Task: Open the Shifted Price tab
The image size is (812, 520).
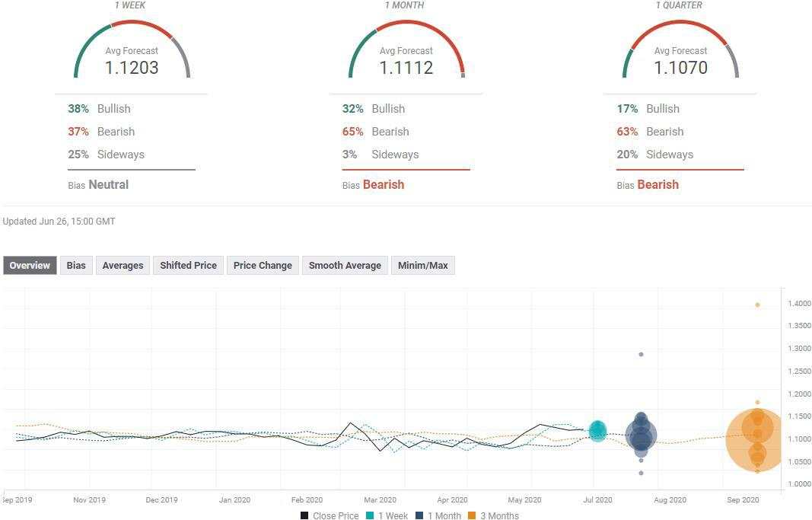Action: 188,265
